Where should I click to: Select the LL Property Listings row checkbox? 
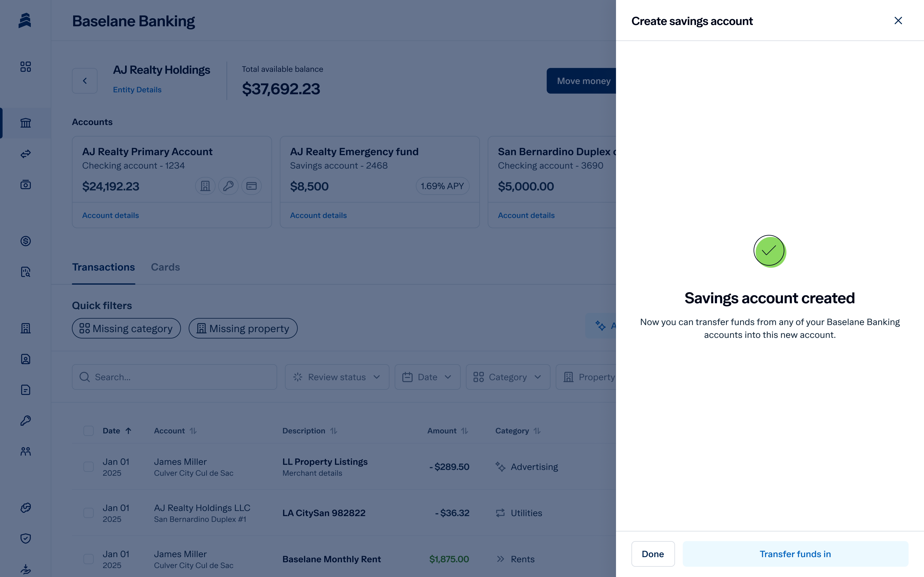[89, 467]
